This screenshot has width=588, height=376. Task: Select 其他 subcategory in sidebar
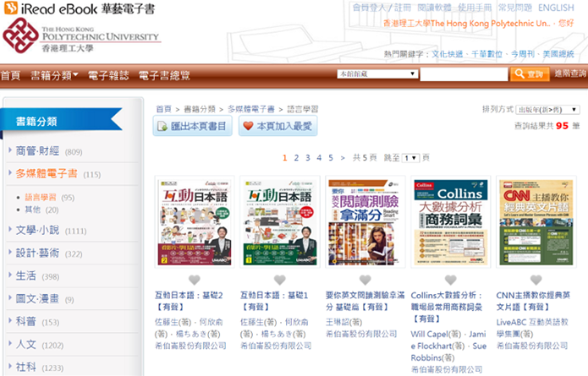[33, 210]
